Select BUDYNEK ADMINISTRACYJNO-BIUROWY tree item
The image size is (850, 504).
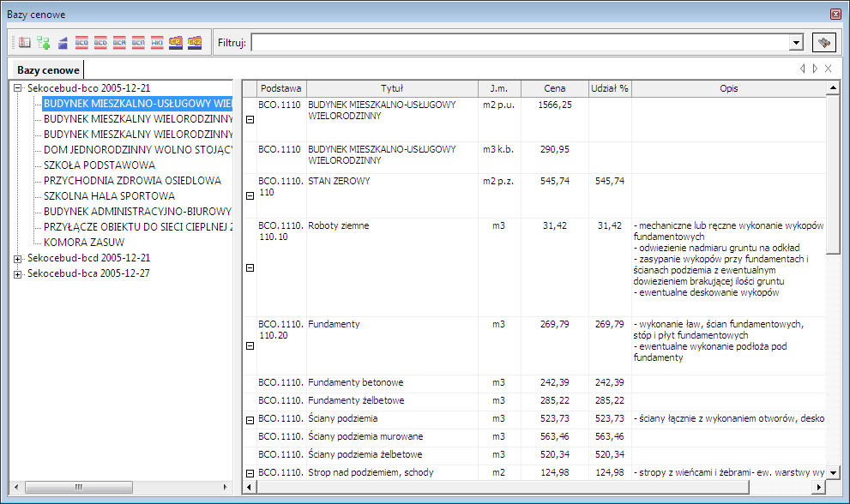point(137,212)
